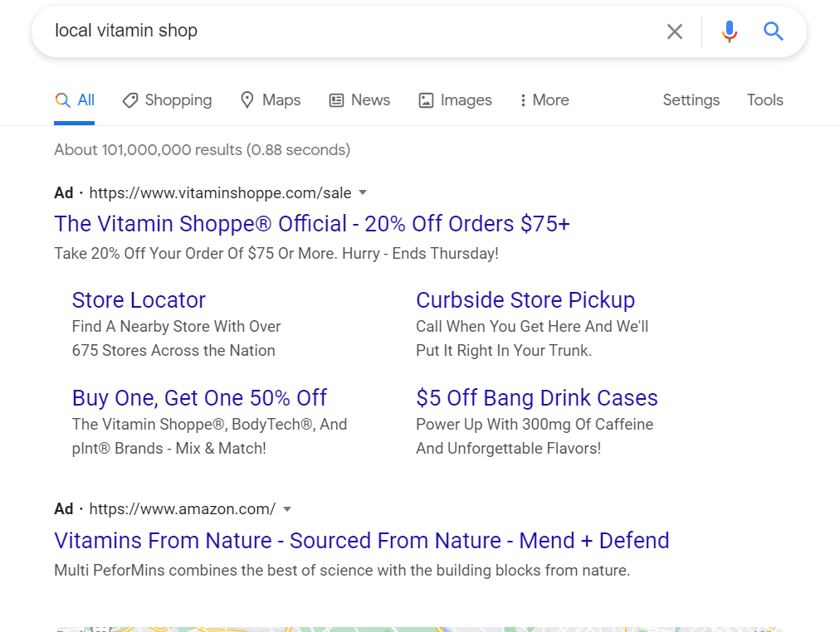
Task: Open 'Vitamins From Nature' Amazon ad link
Action: click(362, 541)
